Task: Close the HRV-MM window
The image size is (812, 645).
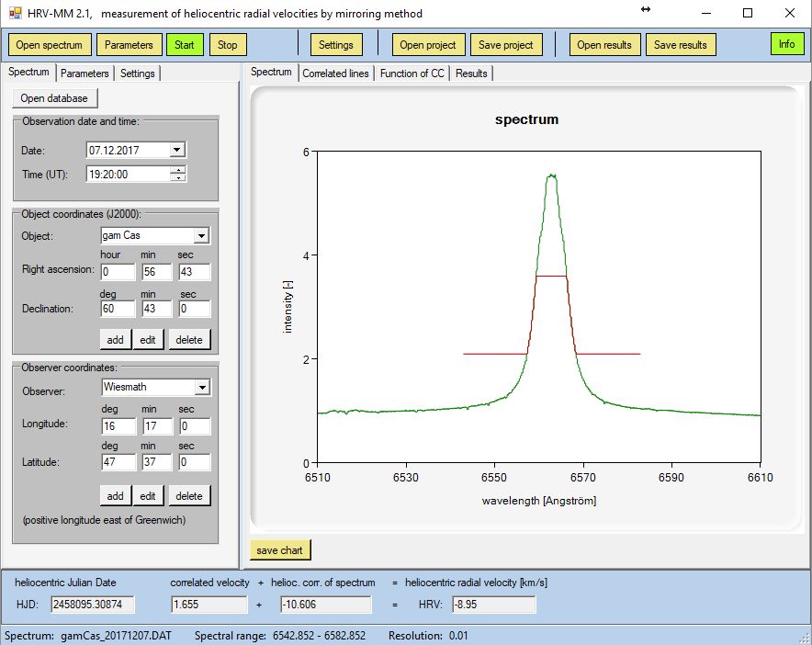Action: 790,13
